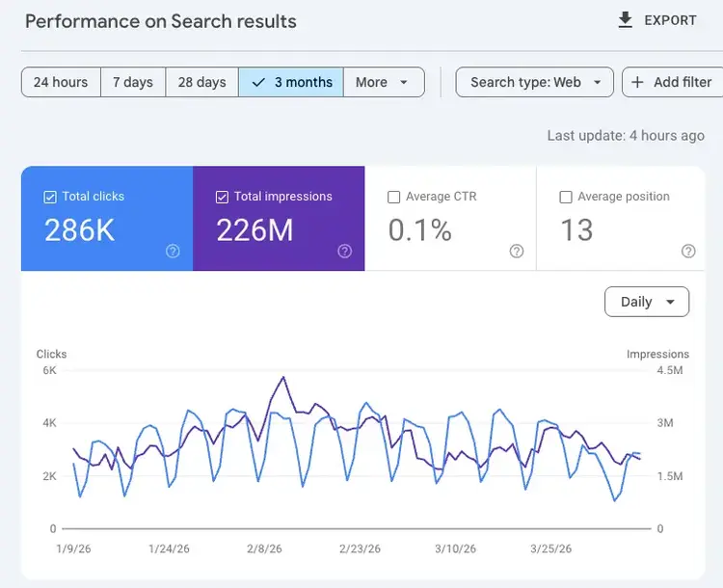Click the average position value 13
The height and width of the screenshot is (588, 723).
click(x=576, y=230)
